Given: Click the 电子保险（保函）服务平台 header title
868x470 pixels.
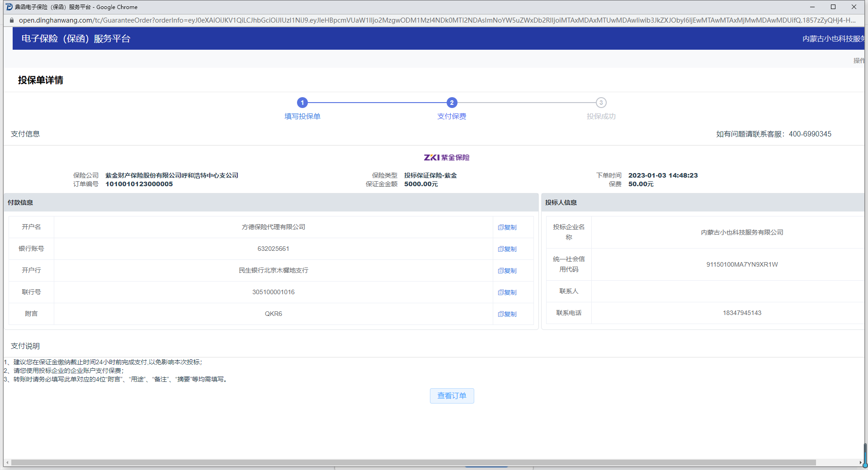Looking at the screenshot, I should coord(76,39).
